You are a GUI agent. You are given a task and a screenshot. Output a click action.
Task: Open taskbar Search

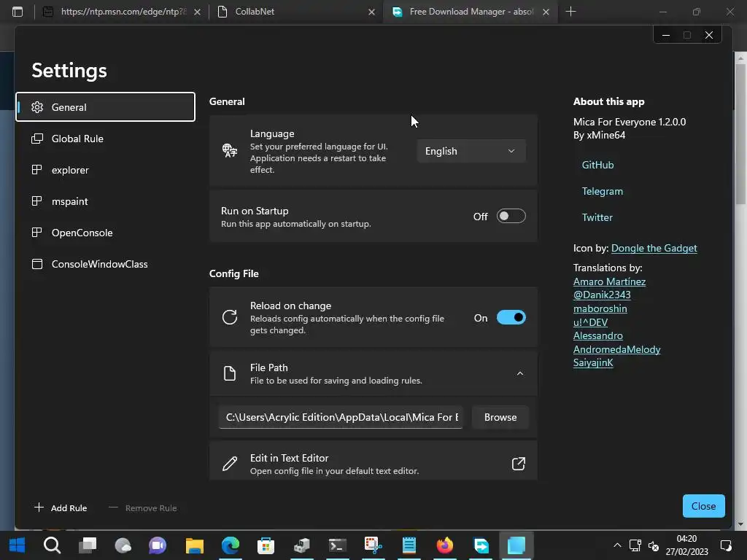coord(52,545)
